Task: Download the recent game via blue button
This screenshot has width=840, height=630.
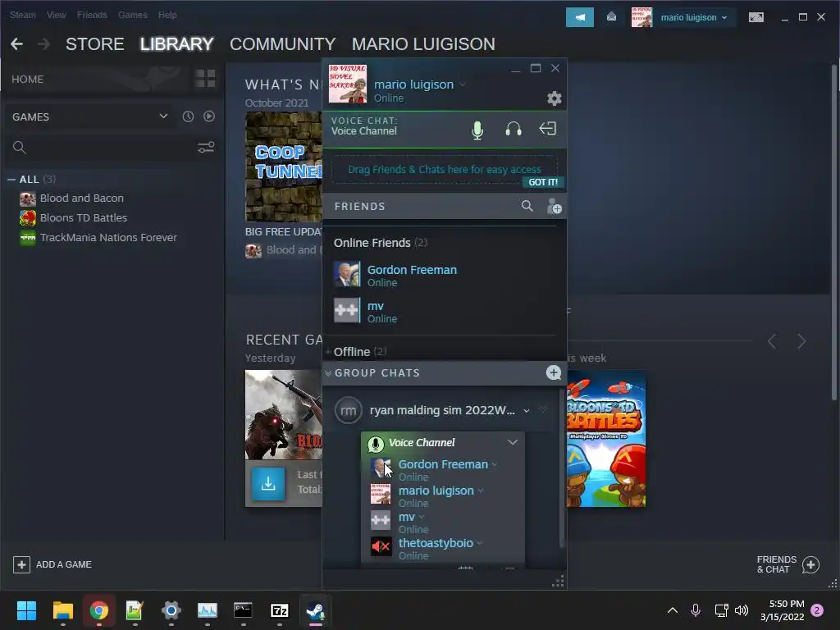Action: [268, 484]
